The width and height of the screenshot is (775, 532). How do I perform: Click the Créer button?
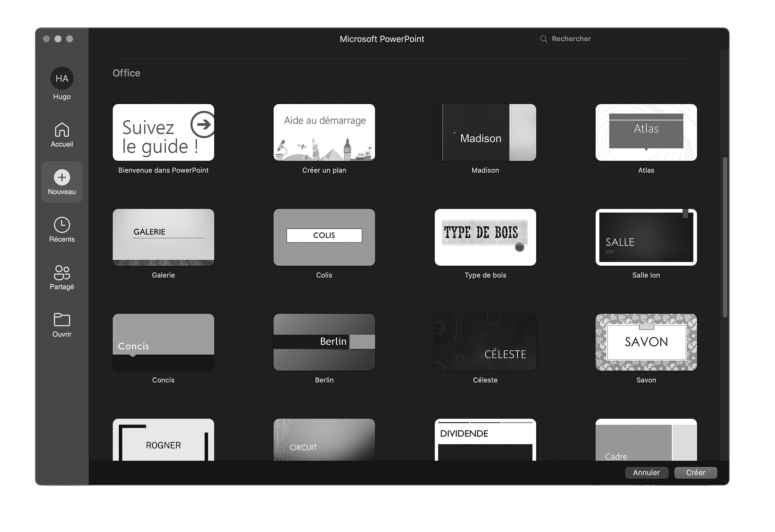697,471
